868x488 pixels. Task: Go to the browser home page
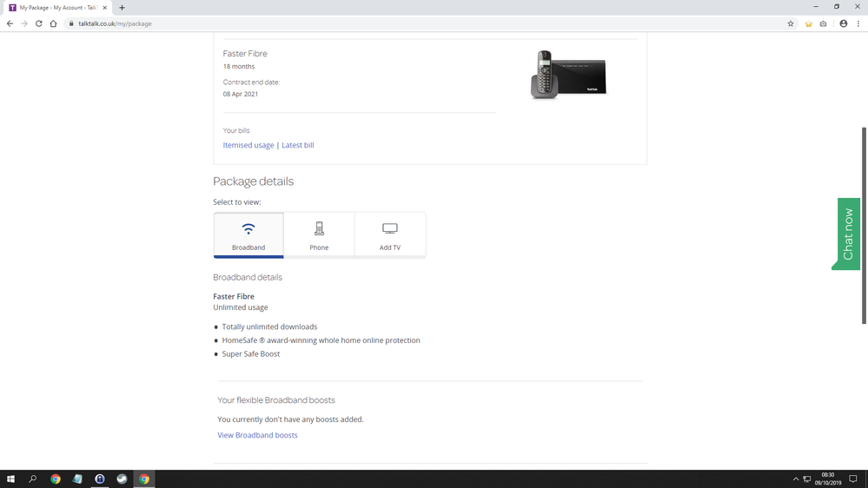(53, 23)
